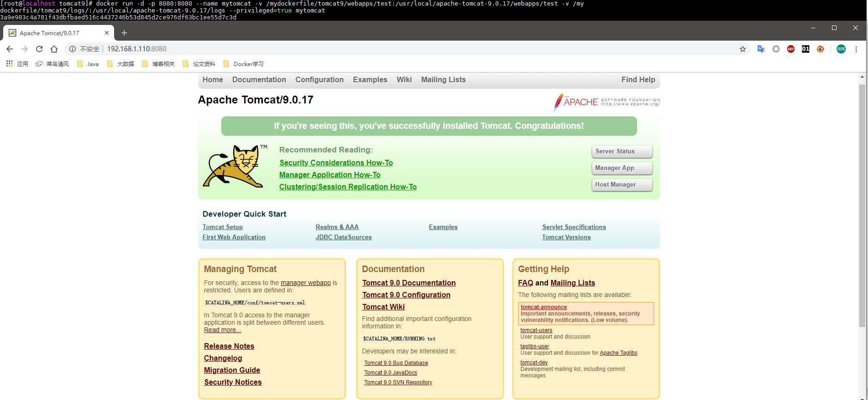The image size is (868, 400).
Task: Reload the Tomcat page
Action: [x=39, y=49]
